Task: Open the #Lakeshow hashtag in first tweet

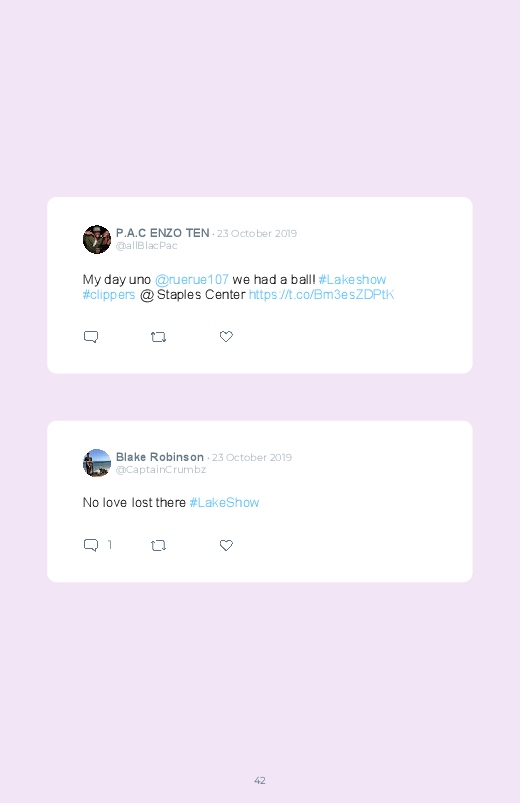Action: pyautogui.click(x=352, y=280)
